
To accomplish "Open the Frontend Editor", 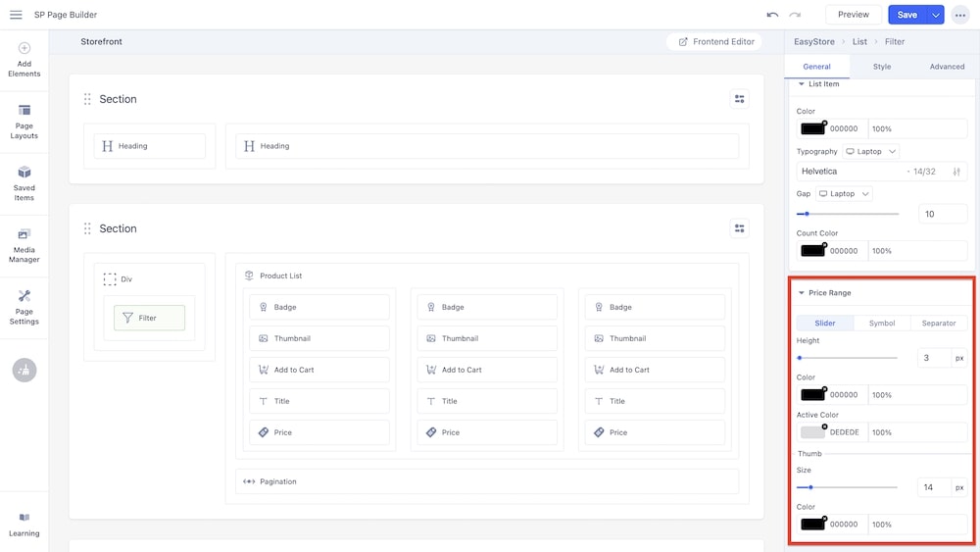I will 716,42.
